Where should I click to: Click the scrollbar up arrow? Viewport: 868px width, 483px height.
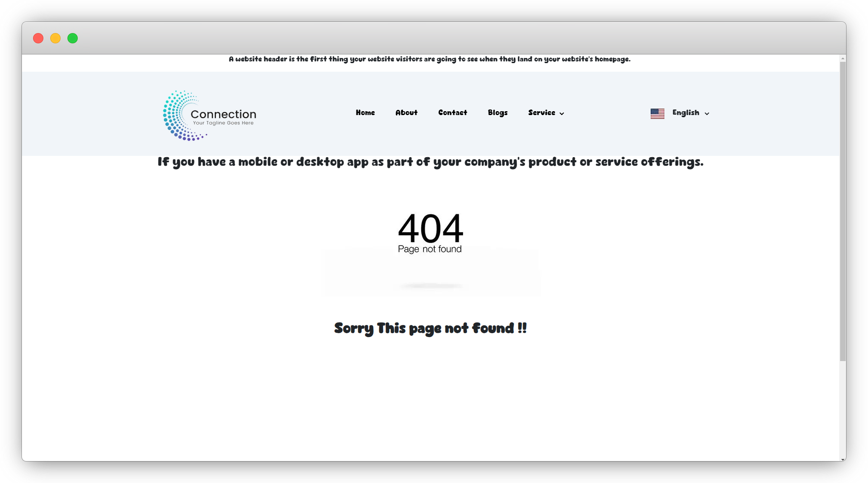tap(843, 58)
